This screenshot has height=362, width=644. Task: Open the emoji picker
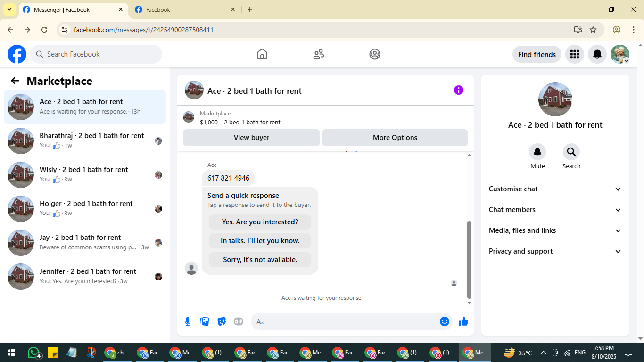(x=445, y=321)
